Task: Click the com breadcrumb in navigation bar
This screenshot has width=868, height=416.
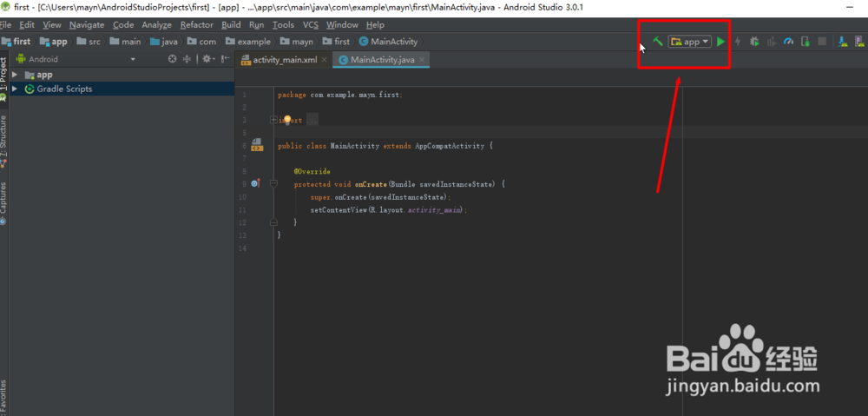Action: click(x=202, y=42)
